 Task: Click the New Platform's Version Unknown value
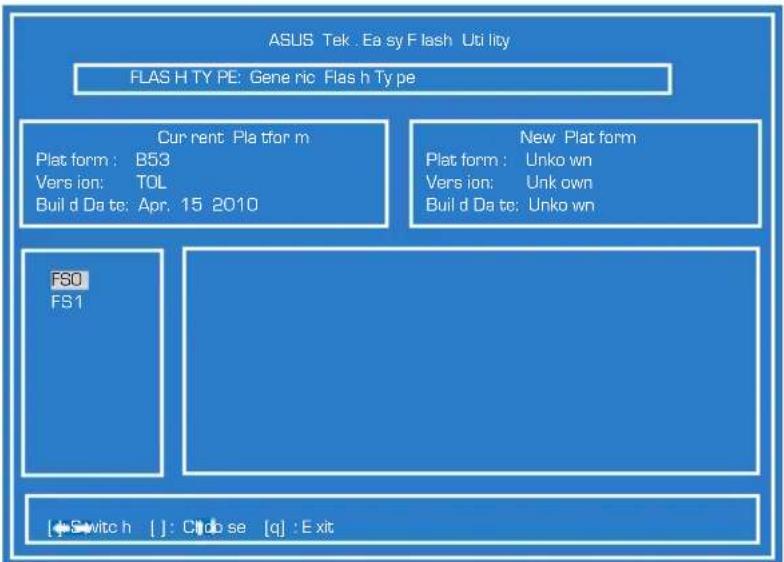559,182
